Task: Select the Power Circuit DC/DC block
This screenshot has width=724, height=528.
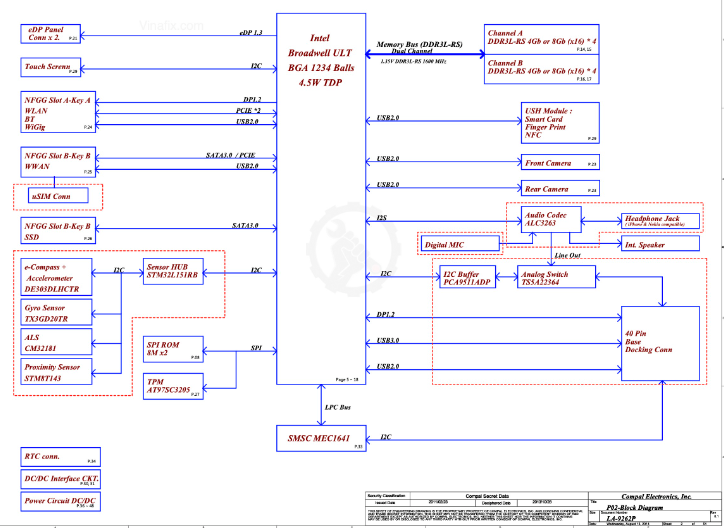Action: 60,502
